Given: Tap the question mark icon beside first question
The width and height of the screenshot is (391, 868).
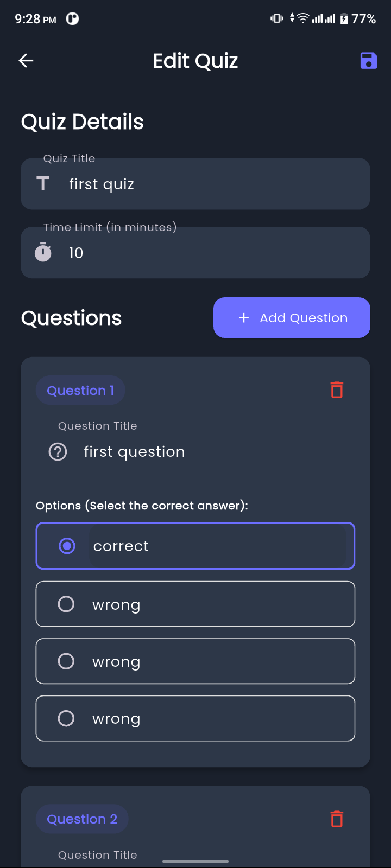Looking at the screenshot, I should [58, 452].
